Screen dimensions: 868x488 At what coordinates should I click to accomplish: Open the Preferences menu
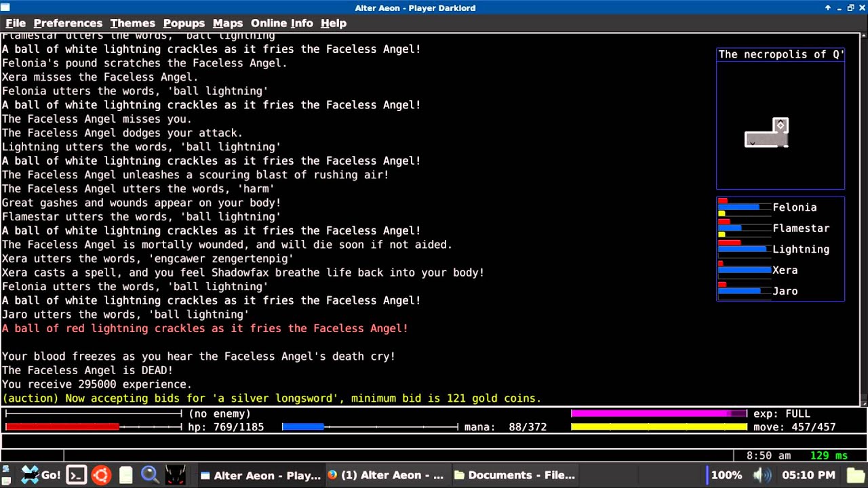pos(68,23)
